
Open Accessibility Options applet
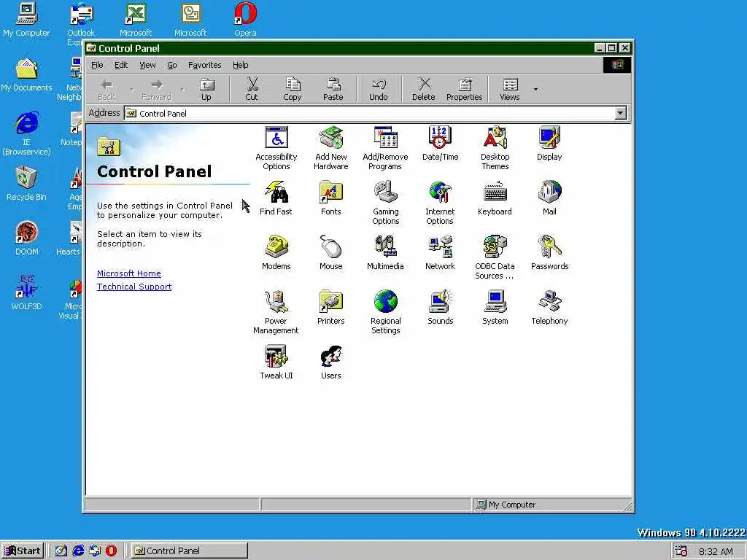(x=276, y=147)
